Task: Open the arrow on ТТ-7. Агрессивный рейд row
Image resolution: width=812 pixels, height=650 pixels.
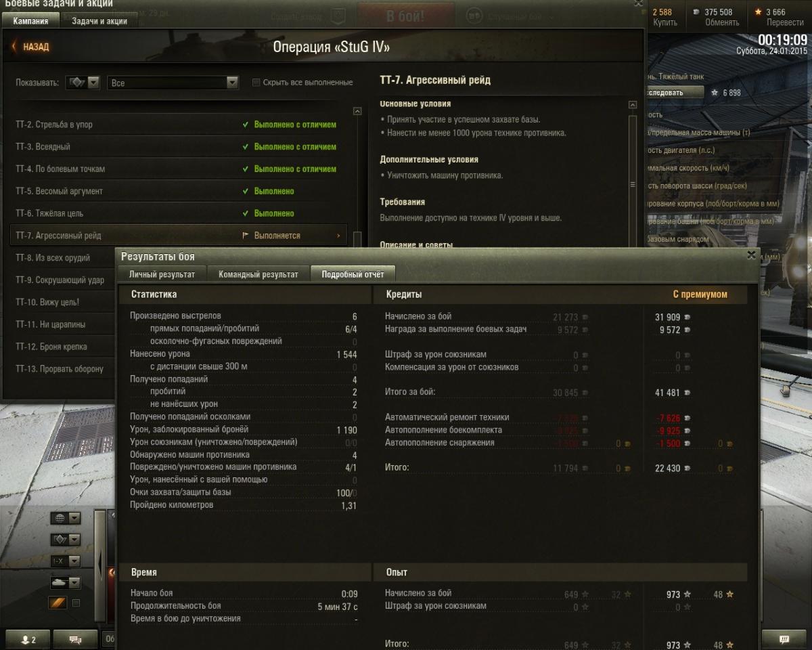Action: [338, 236]
